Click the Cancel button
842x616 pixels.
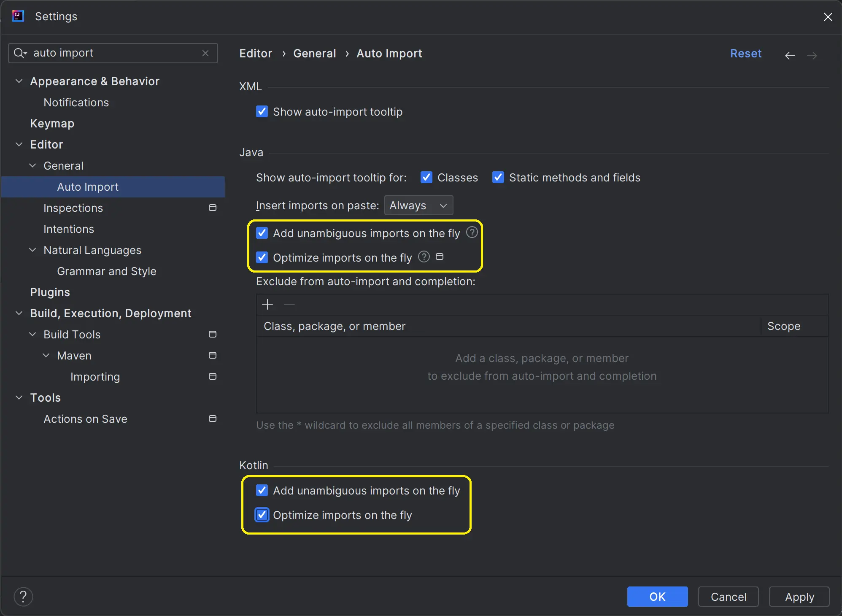[729, 597]
